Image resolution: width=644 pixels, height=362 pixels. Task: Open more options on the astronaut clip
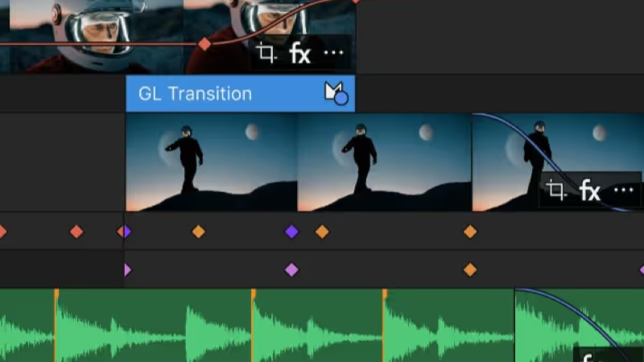click(333, 52)
